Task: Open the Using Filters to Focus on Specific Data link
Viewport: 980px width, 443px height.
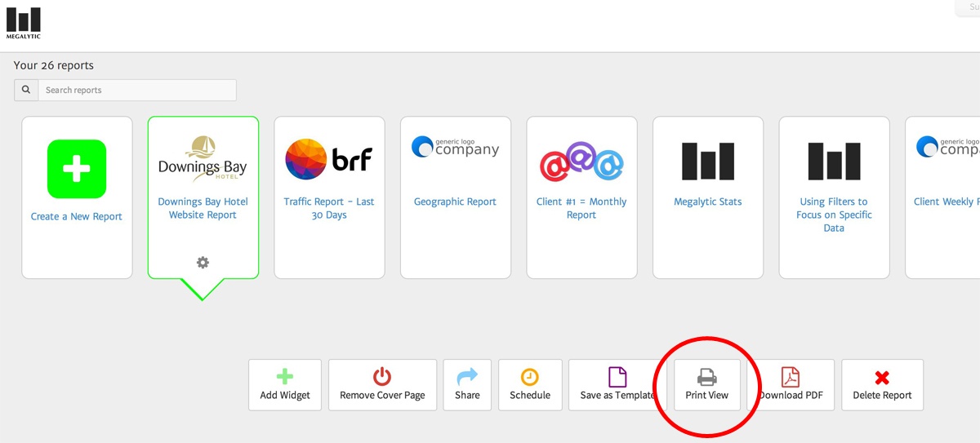Action: coord(834,215)
